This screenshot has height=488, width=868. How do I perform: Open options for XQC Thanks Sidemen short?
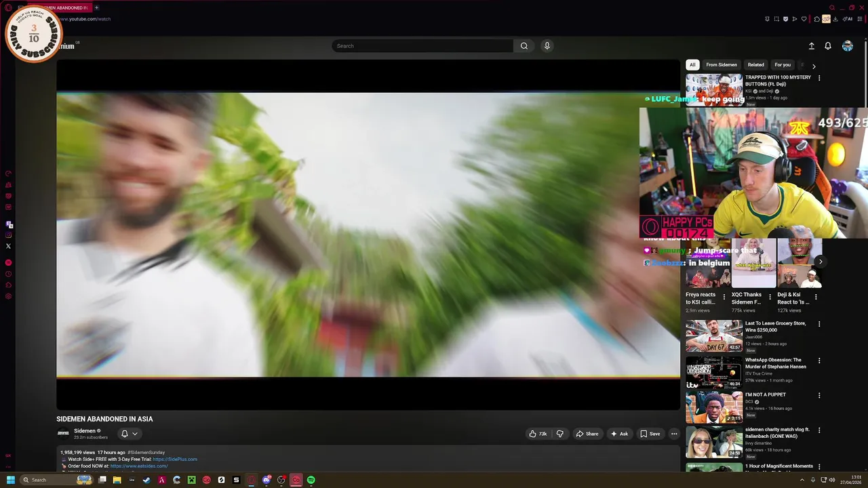pos(770,297)
